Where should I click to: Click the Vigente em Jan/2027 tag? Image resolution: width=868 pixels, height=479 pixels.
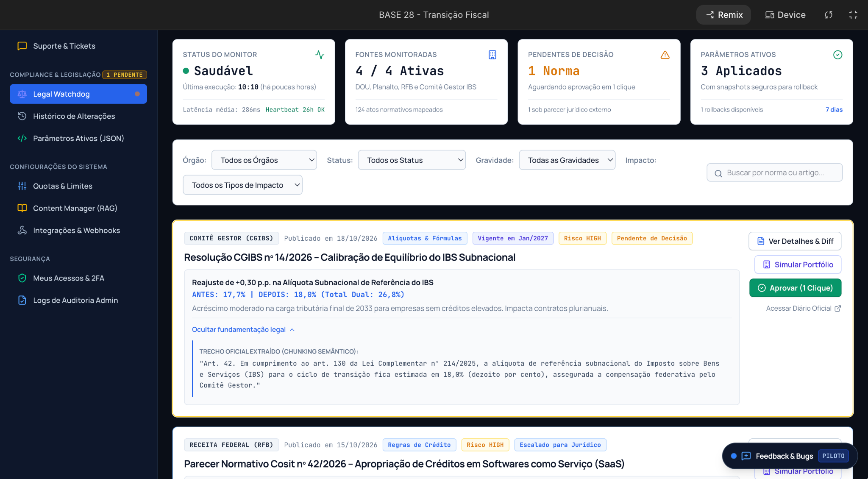coord(513,238)
